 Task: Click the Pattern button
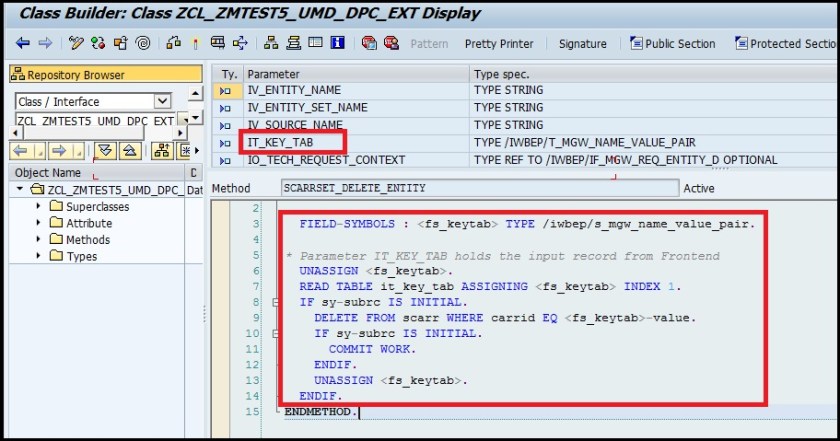(429, 44)
